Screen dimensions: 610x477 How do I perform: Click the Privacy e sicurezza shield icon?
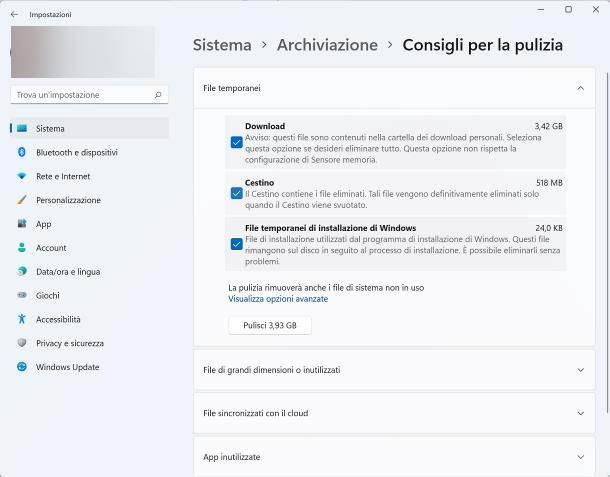point(22,343)
